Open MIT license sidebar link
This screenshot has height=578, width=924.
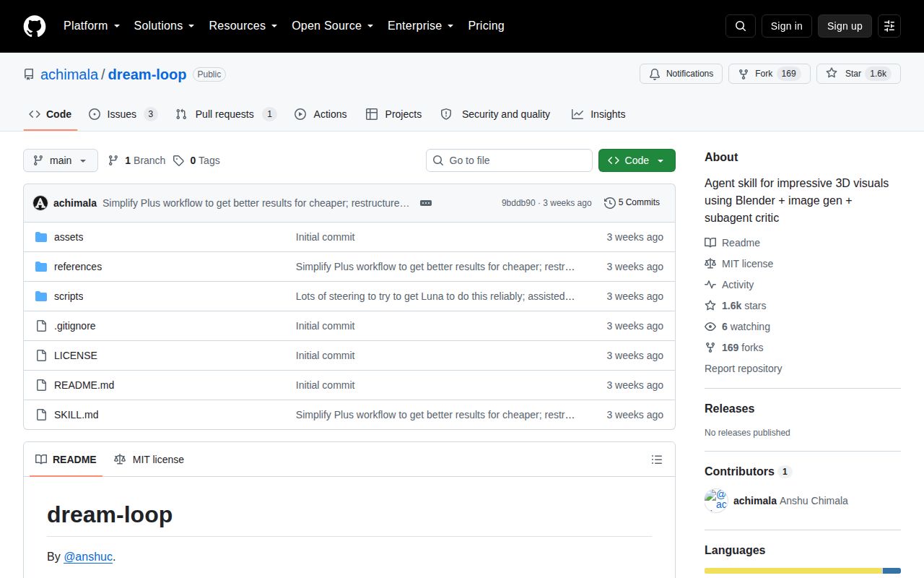coord(738,264)
